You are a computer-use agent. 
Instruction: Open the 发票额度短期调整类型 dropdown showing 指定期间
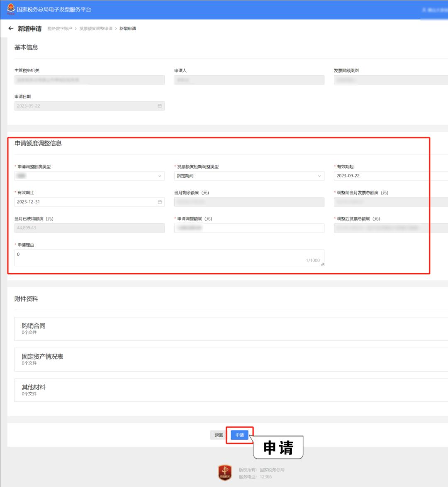point(249,176)
